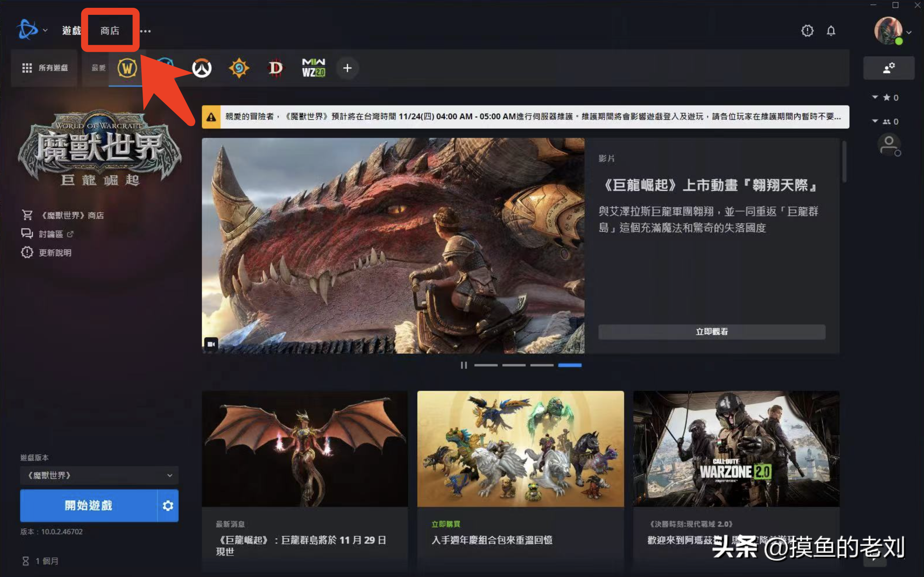Select the Overwatch game icon
The width and height of the screenshot is (924, 577).
click(x=202, y=68)
